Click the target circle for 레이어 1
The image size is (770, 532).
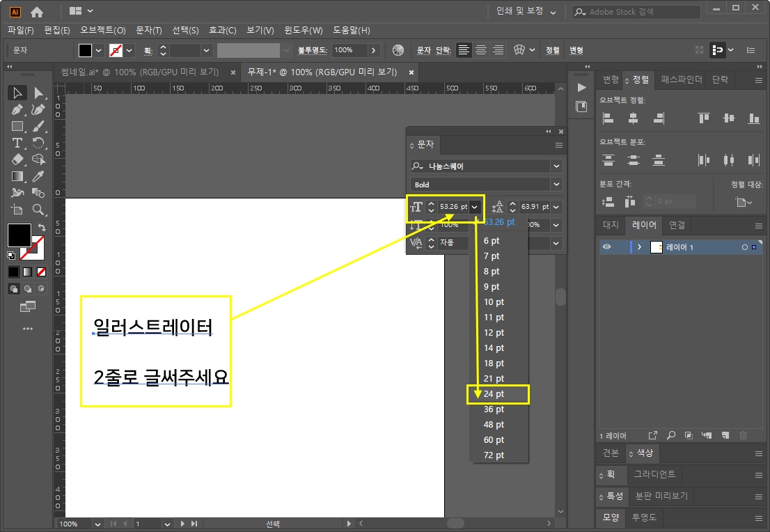tap(744, 247)
